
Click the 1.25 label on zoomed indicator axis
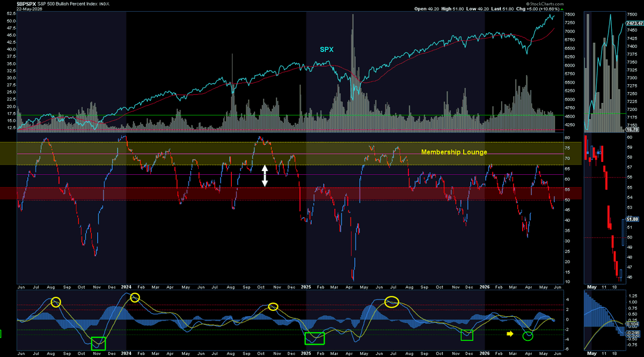click(632, 295)
